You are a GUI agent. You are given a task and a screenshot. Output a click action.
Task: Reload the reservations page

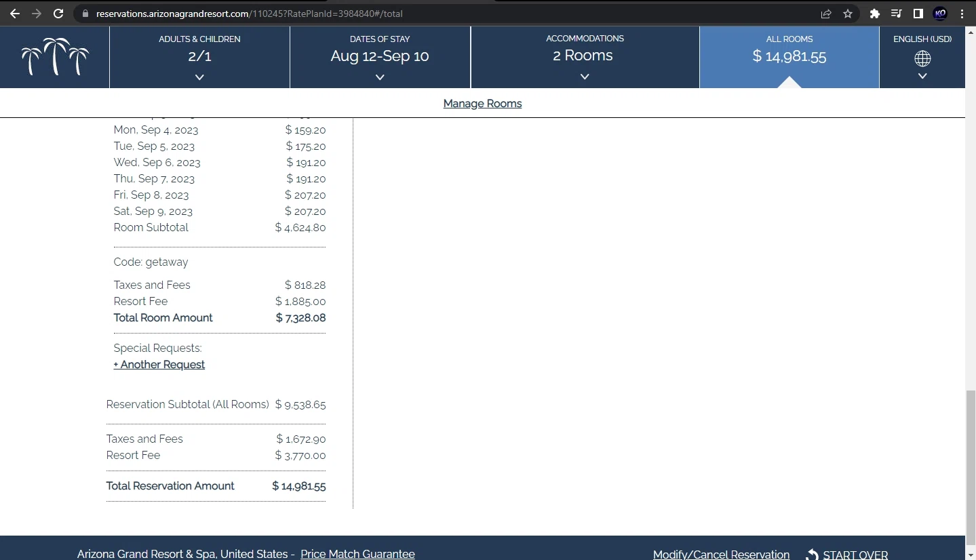(58, 14)
